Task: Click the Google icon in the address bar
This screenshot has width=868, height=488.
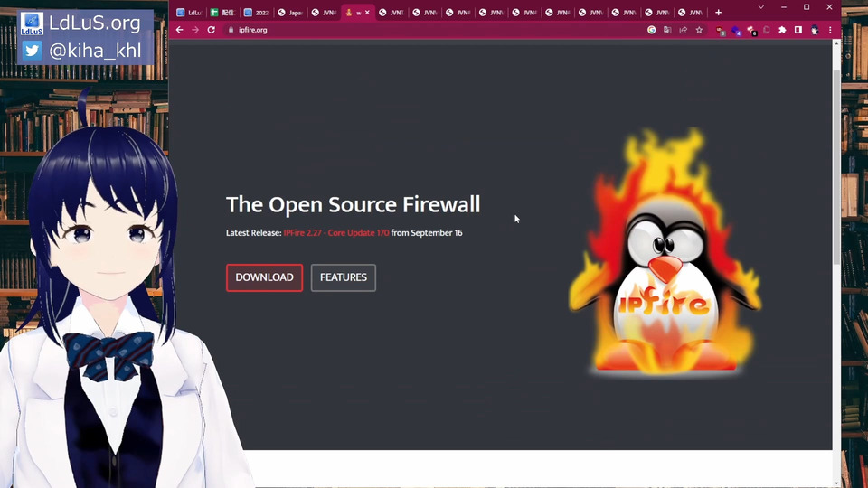Action: point(652,30)
